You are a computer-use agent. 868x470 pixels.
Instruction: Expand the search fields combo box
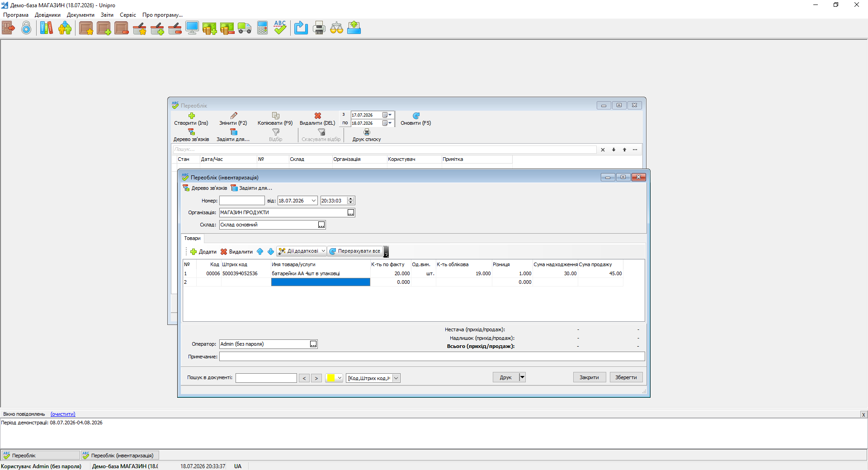pyautogui.click(x=396, y=378)
